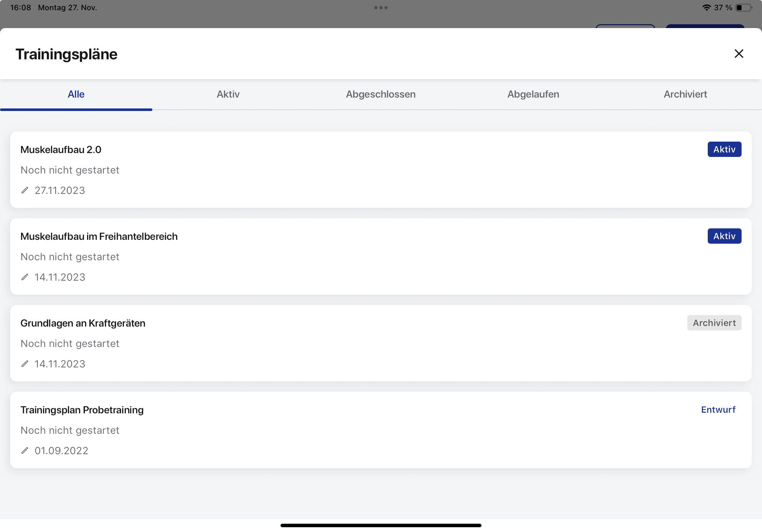Viewport: 762px width, 532px height.
Task: Click the Archiviert badge on Grundlagen card
Action: (x=714, y=323)
